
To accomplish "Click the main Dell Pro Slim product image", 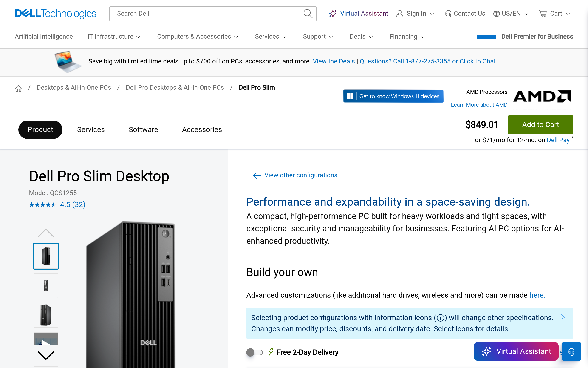I will 131,294.
